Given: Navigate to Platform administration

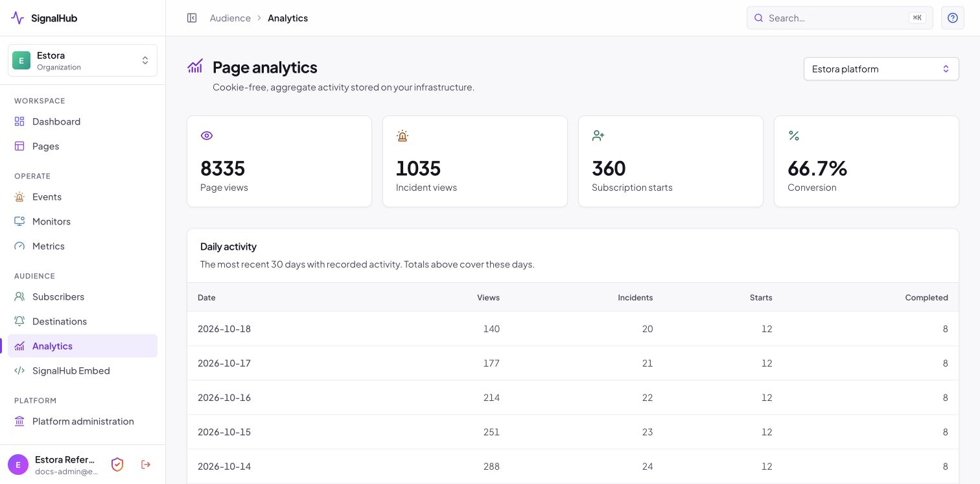Looking at the screenshot, I should [x=82, y=421].
